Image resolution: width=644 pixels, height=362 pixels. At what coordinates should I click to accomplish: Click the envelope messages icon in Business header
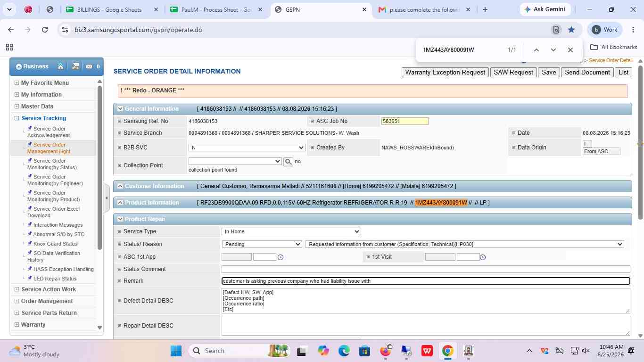point(89,66)
